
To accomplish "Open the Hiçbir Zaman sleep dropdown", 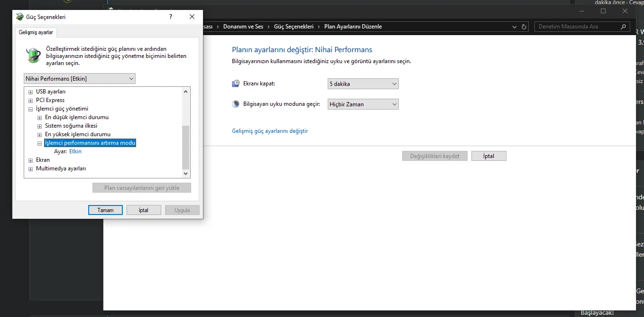I will 363,104.
